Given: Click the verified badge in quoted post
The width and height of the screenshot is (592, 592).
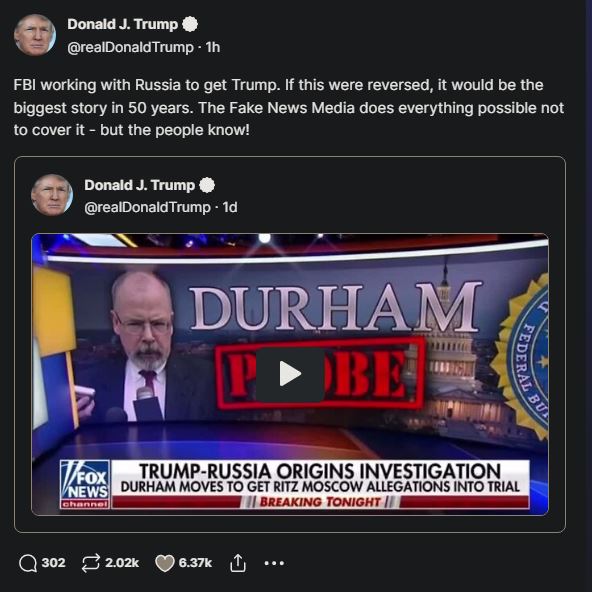Looking at the screenshot, I should [207, 185].
